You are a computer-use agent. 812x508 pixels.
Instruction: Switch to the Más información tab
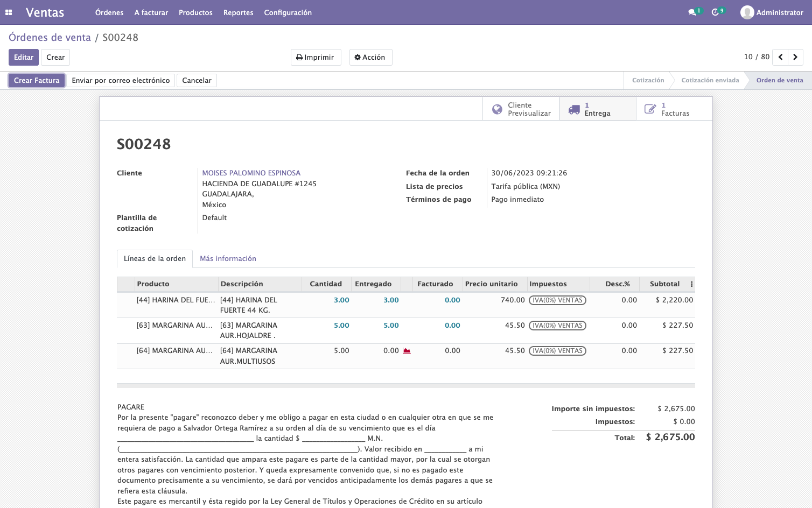pyautogui.click(x=228, y=259)
